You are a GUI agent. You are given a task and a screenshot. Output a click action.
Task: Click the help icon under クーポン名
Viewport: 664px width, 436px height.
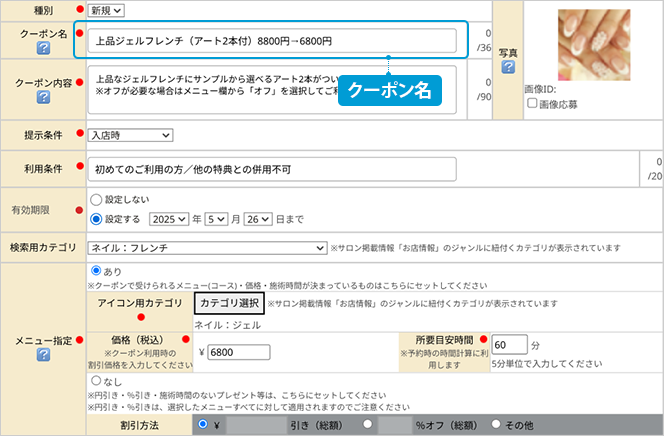[x=43, y=51]
